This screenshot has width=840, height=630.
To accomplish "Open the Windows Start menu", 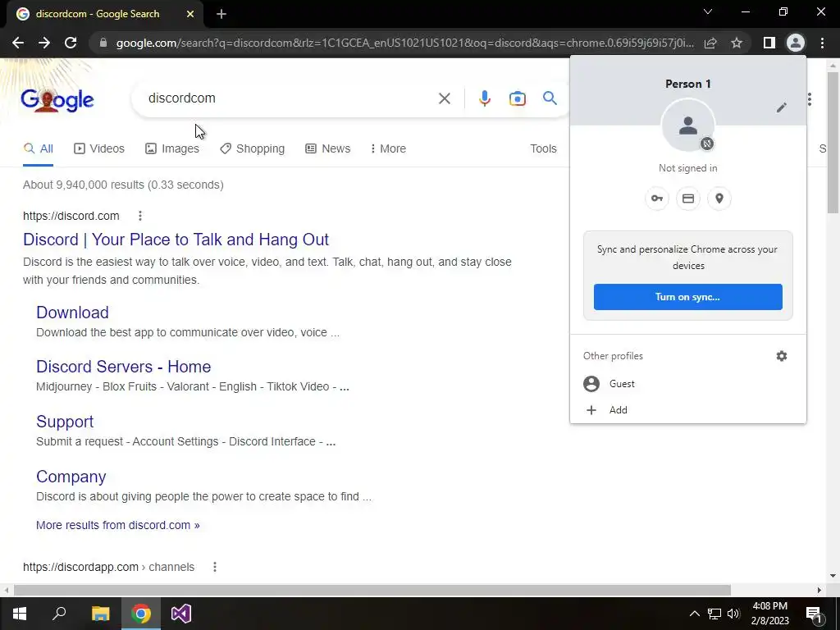I will coord(20,614).
